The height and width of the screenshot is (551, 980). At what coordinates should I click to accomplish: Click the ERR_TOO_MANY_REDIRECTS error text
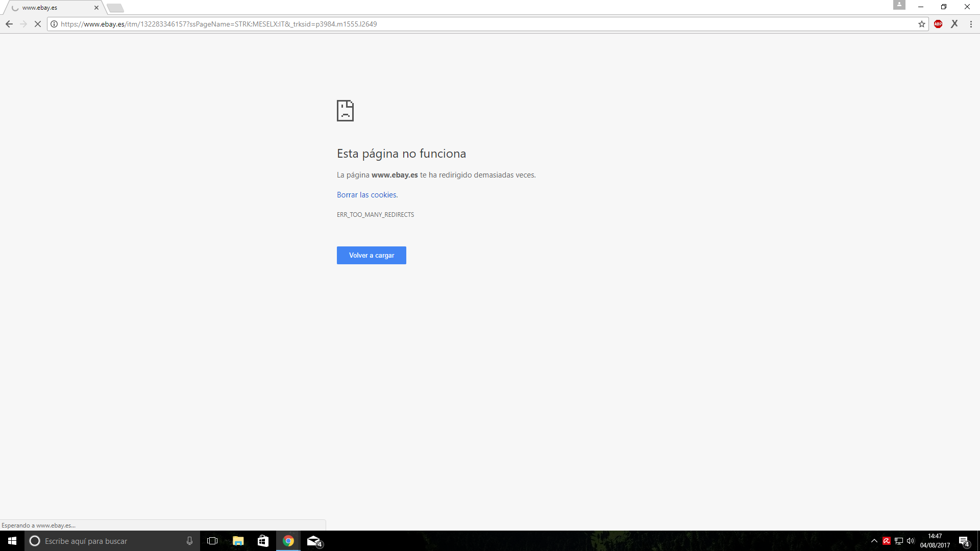click(375, 215)
